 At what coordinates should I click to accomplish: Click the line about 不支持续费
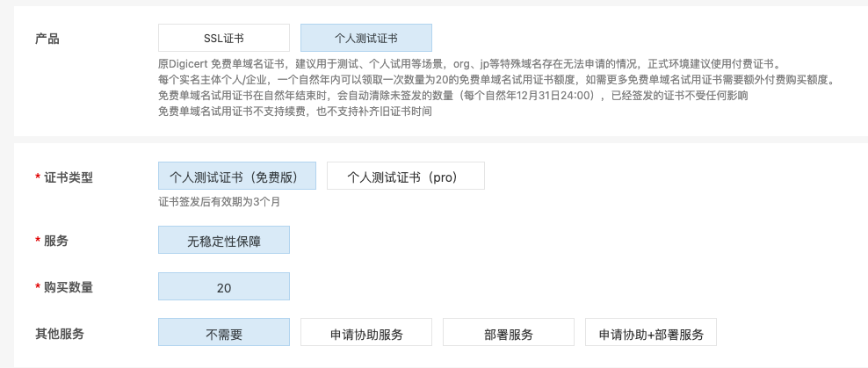(x=294, y=112)
